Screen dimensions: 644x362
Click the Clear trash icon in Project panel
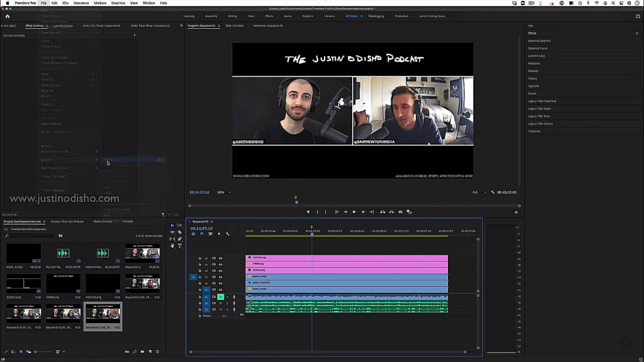(x=158, y=352)
